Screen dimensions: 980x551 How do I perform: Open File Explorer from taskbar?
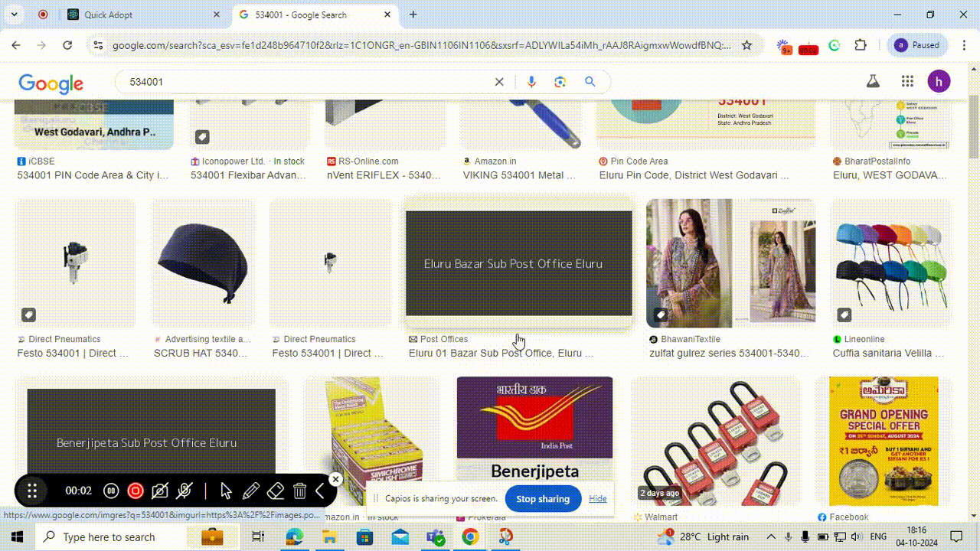(x=329, y=536)
